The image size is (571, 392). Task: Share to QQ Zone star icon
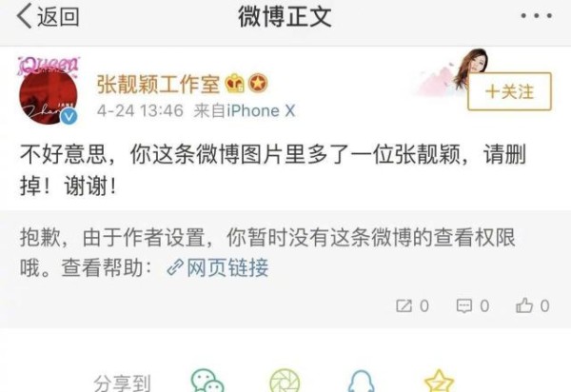(x=440, y=382)
